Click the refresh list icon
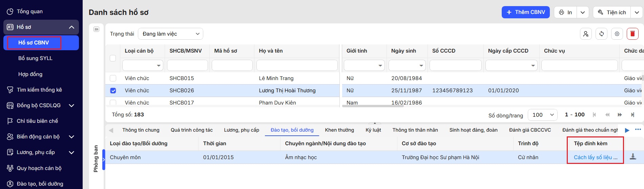 tap(601, 34)
